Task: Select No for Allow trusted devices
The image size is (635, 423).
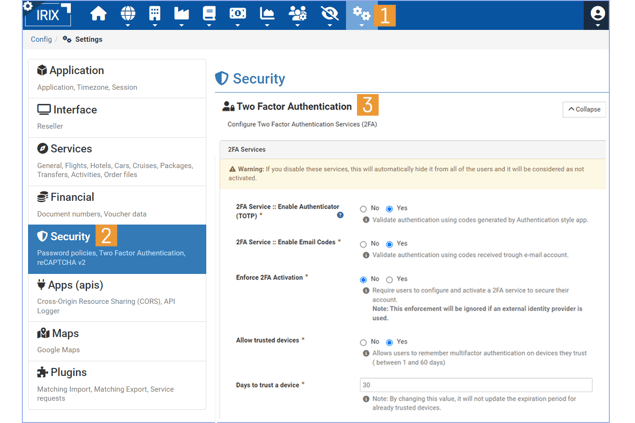Action: tap(363, 342)
